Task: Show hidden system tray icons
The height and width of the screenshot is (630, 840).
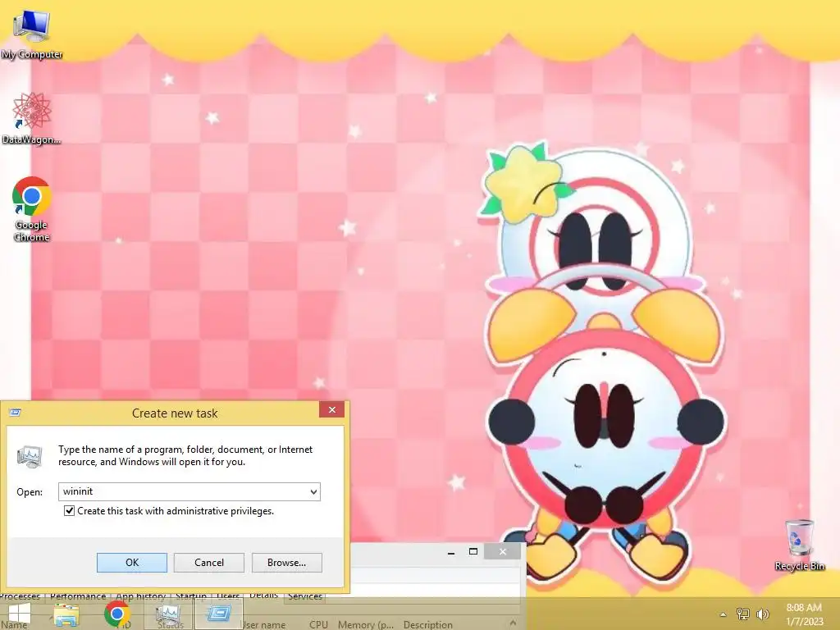Action: [x=724, y=614]
